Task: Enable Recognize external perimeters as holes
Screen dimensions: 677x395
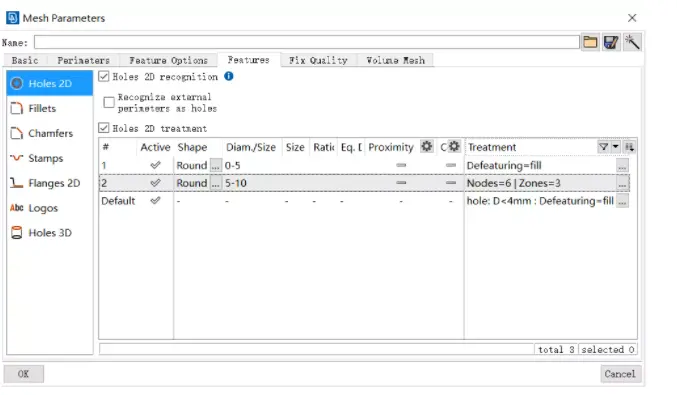Action: click(x=109, y=102)
